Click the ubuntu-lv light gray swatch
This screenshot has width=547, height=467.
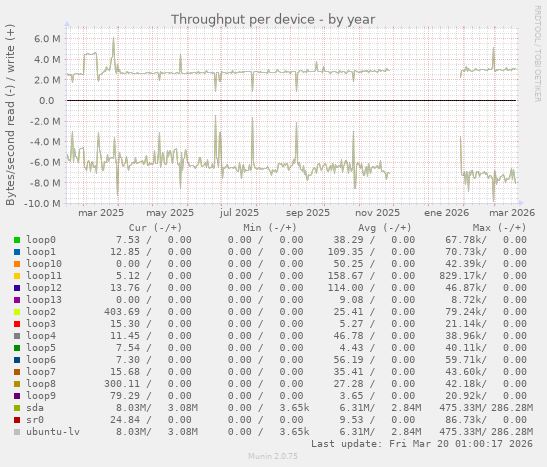17,432
